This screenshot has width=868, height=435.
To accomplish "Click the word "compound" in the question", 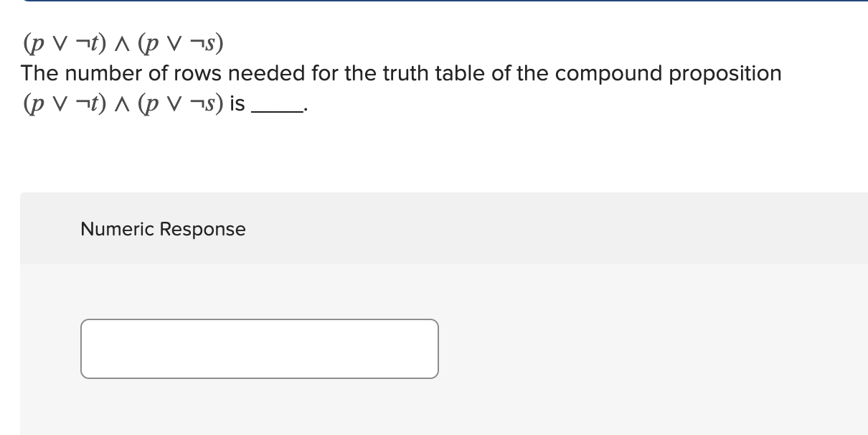I will pyautogui.click(x=610, y=75).
